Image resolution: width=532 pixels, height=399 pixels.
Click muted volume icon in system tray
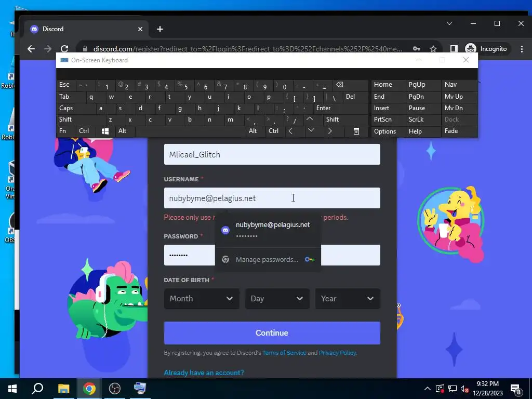[x=464, y=389]
